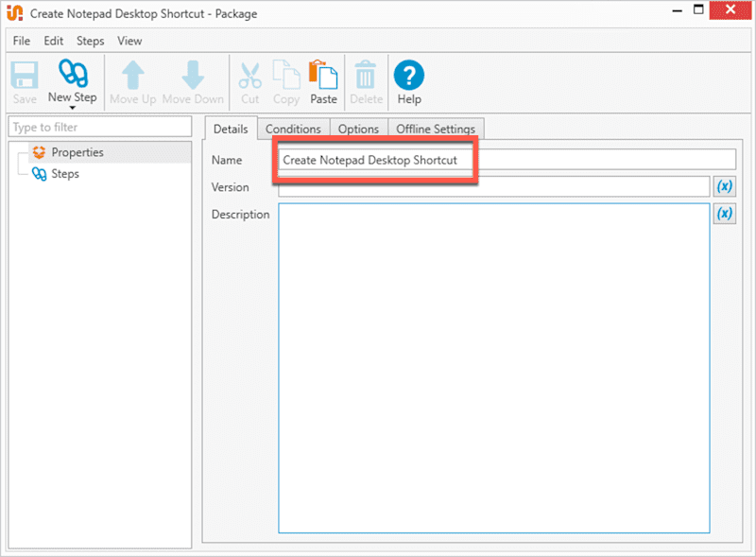Switch to the Offline Settings tab
Image resolution: width=756 pixels, height=557 pixels.
tap(436, 129)
